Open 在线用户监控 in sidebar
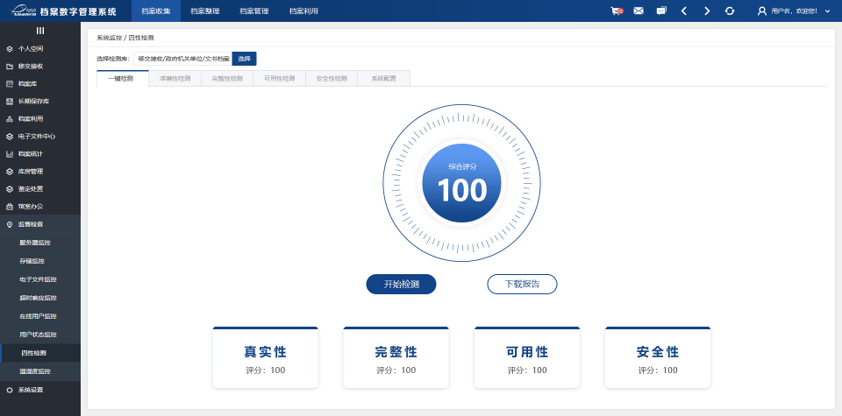 coord(40,316)
